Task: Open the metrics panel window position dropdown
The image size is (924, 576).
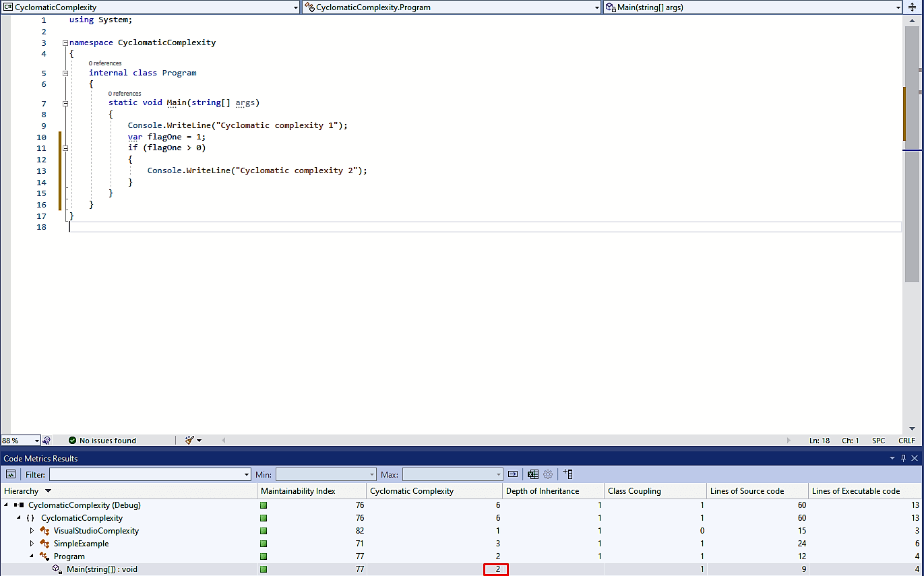Action: point(892,458)
